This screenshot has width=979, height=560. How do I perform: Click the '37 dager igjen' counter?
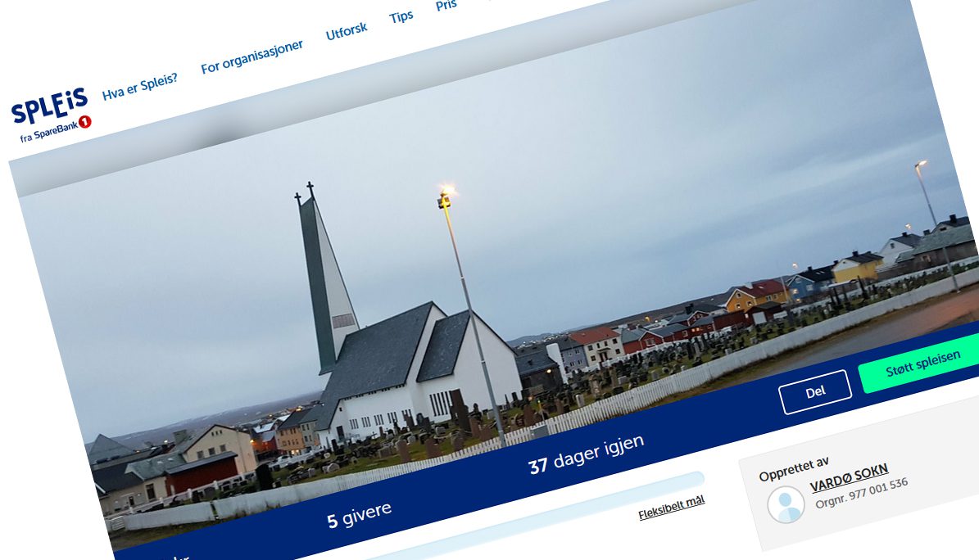pyautogui.click(x=586, y=454)
